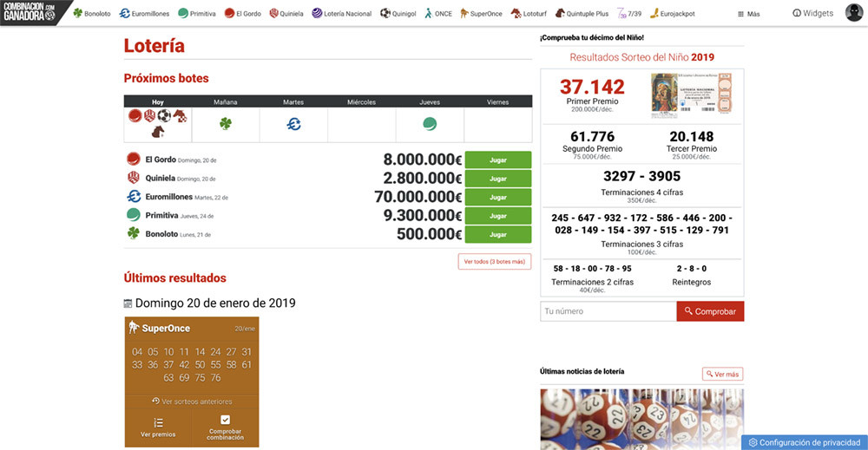Open the user profile avatar
This screenshot has height=450, width=868.
853,13
